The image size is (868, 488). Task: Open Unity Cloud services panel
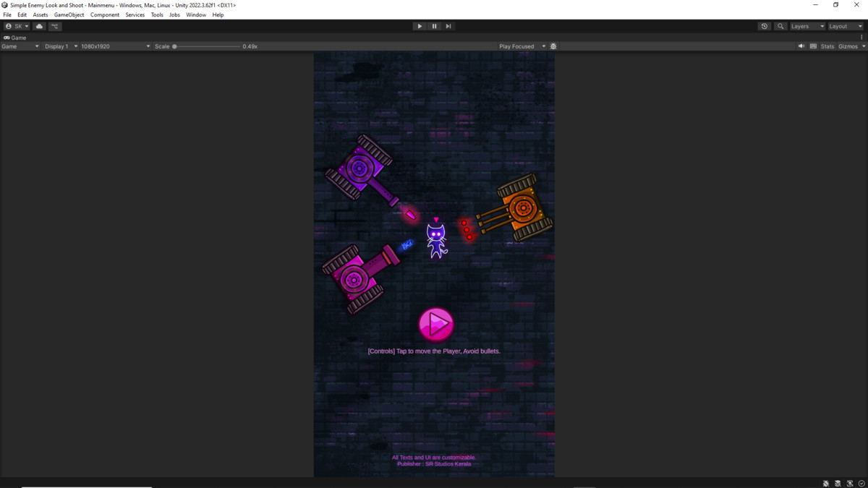pos(38,26)
